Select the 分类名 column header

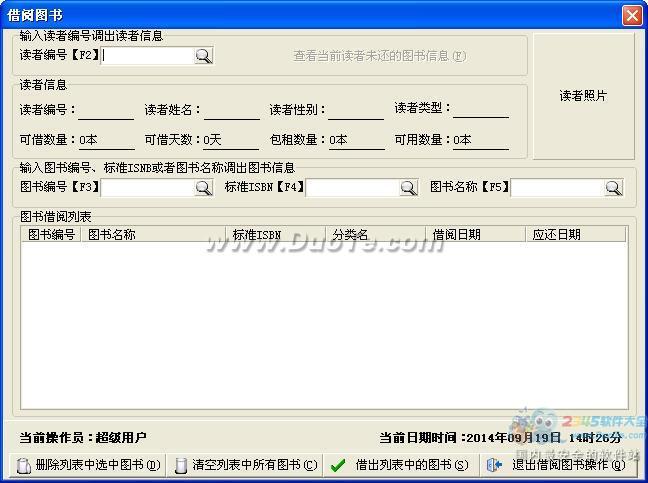coord(375,235)
